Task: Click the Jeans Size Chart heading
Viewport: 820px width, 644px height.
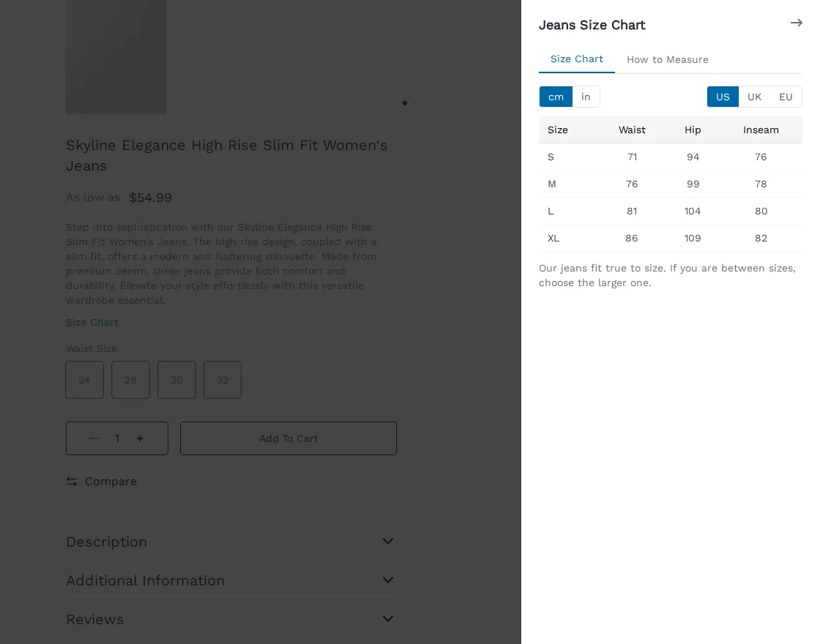Action: pyautogui.click(x=592, y=25)
